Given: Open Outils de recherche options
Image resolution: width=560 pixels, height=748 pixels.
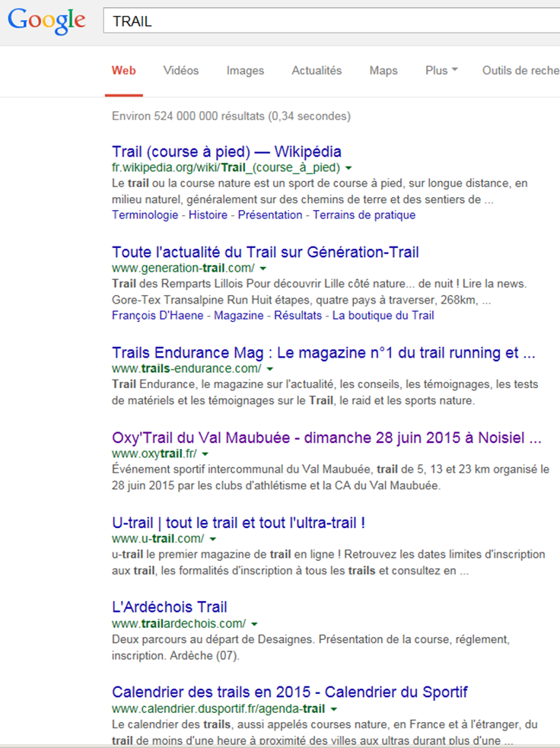Looking at the screenshot, I should (521, 71).
